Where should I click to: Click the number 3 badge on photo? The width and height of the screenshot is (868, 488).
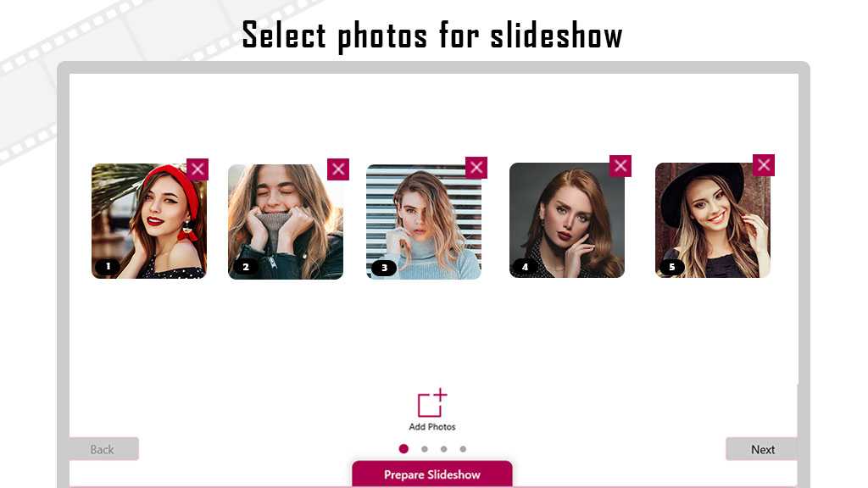pyautogui.click(x=384, y=269)
